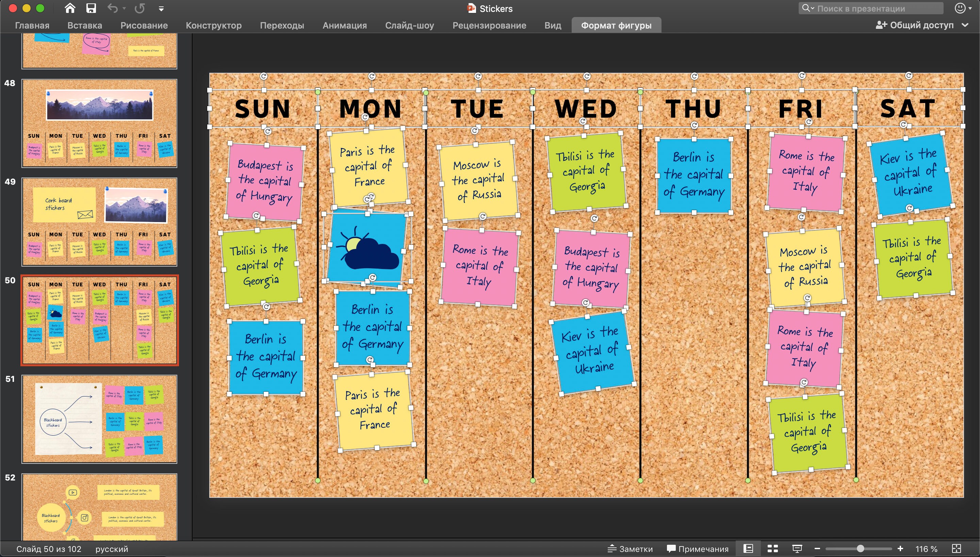This screenshot has height=557, width=980.
Task: Click the Redo icon
Action: point(140,8)
